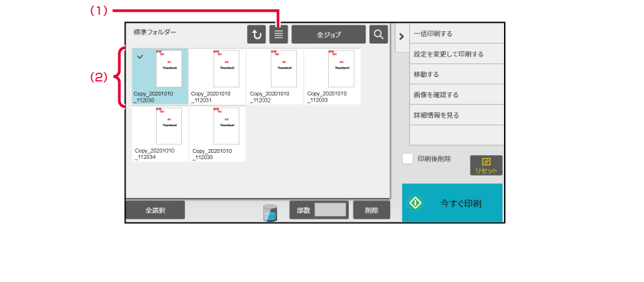Image resolution: width=644 pixels, height=282 pixels.
Task: Switch to list view with lines icon
Action: 278,34
